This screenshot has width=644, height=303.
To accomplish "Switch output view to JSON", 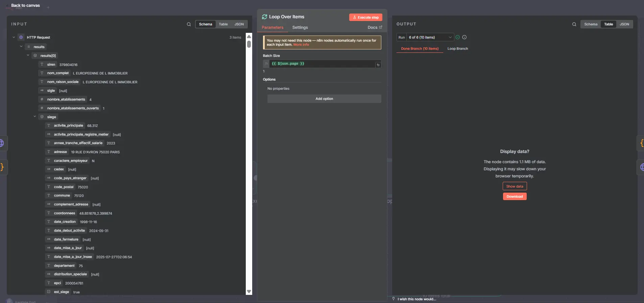I will click(624, 24).
